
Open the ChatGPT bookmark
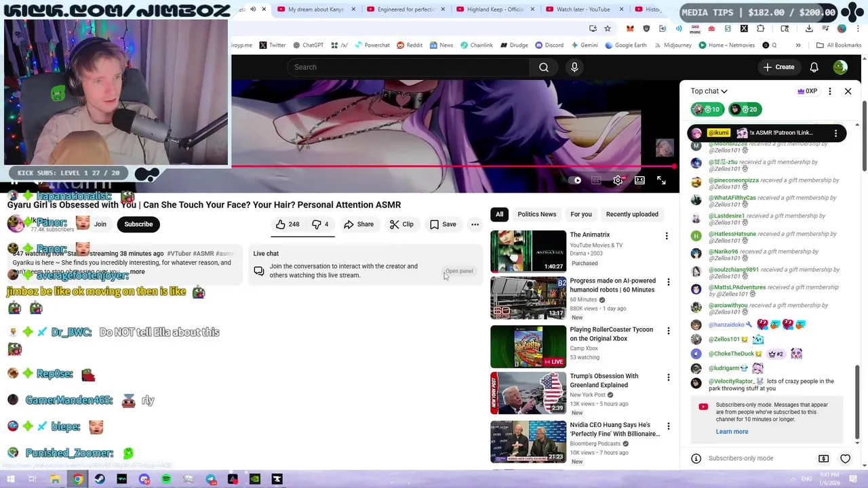(x=308, y=45)
